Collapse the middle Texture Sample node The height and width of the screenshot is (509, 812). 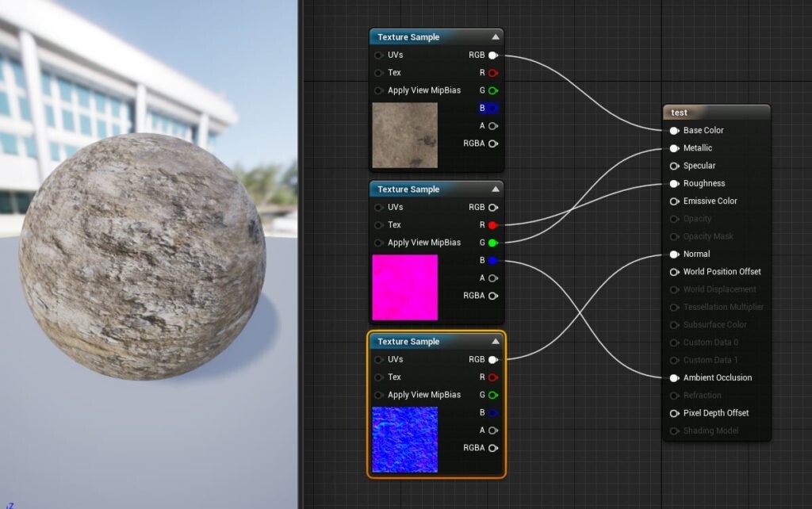point(495,189)
